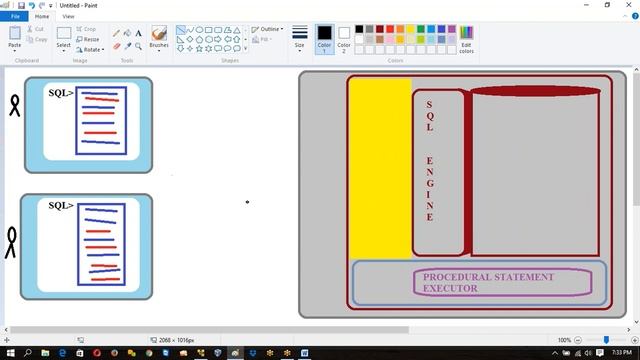Choose the Line shape
The image size is (640, 360).
pyautogui.click(x=180, y=30)
